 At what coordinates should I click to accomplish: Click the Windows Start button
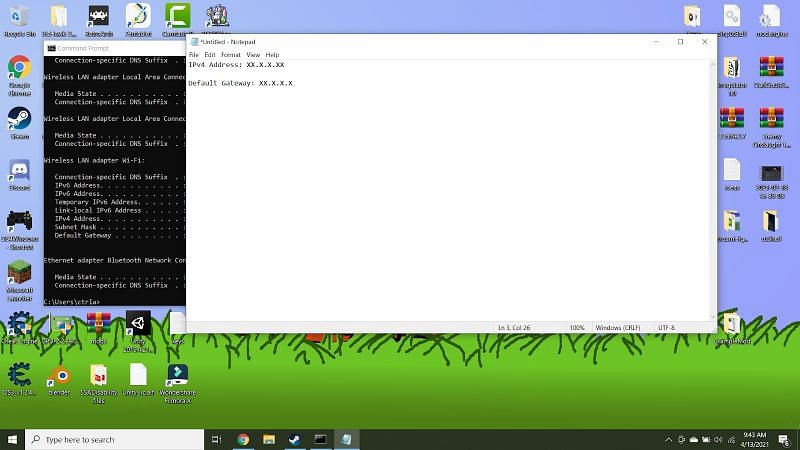point(12,439)
